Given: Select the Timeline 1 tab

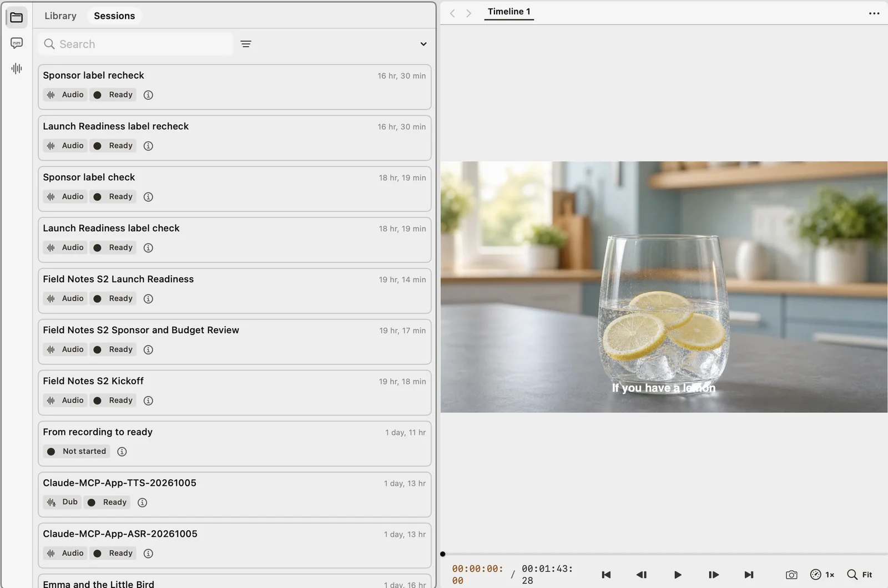Looking at the screenshot, I should point(509,12).
